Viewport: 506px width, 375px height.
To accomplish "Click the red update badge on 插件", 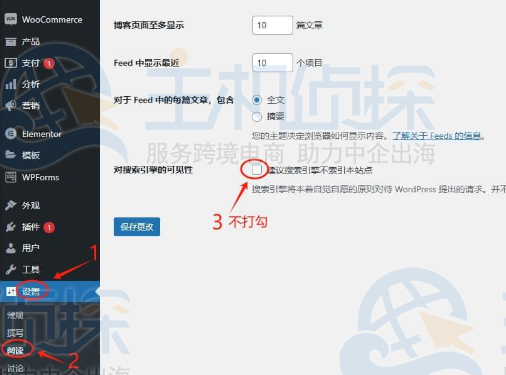I will pyautogui.click(x=49, y=227).
